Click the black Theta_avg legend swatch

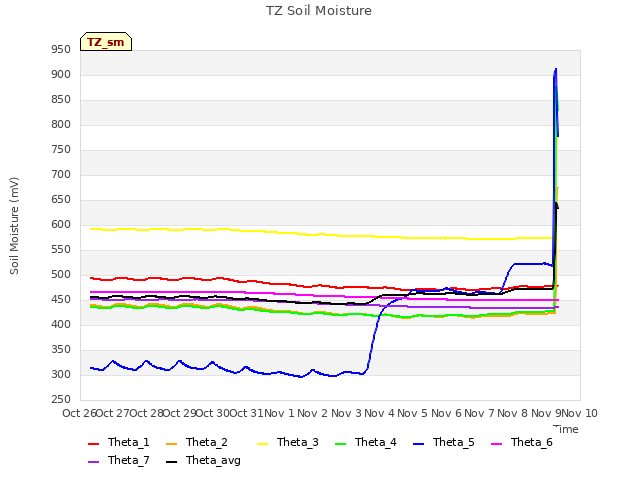point(171,462)
